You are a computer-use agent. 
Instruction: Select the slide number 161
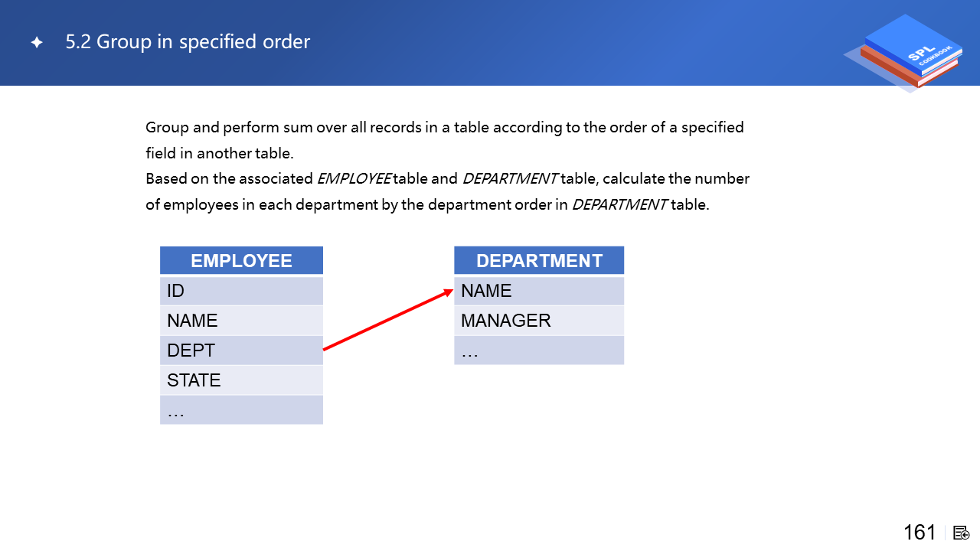pyautogui.click(x=920, y=533)
